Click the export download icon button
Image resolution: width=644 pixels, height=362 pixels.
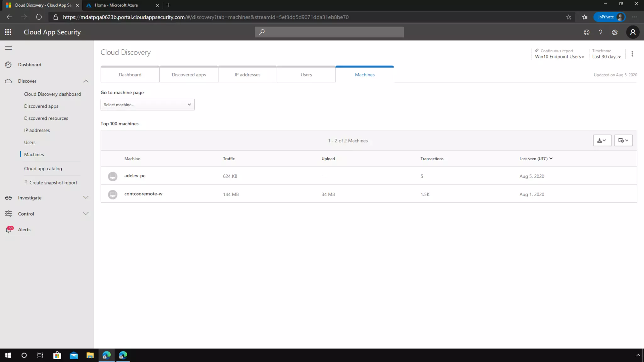point(602,140)
